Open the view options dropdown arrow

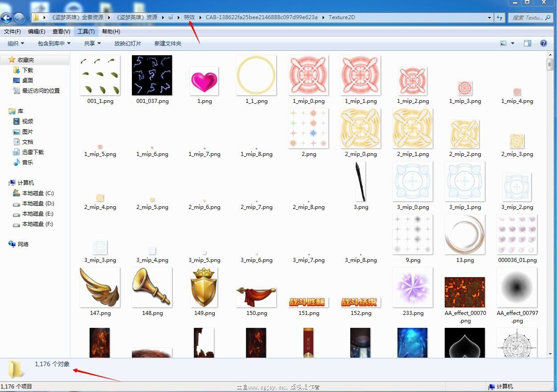click(512, 43)
